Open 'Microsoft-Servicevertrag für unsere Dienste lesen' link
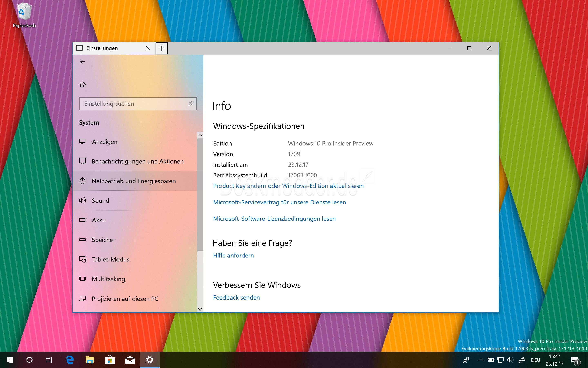The image size is (588, 368). pyautogui.click(x=280, y=202)
